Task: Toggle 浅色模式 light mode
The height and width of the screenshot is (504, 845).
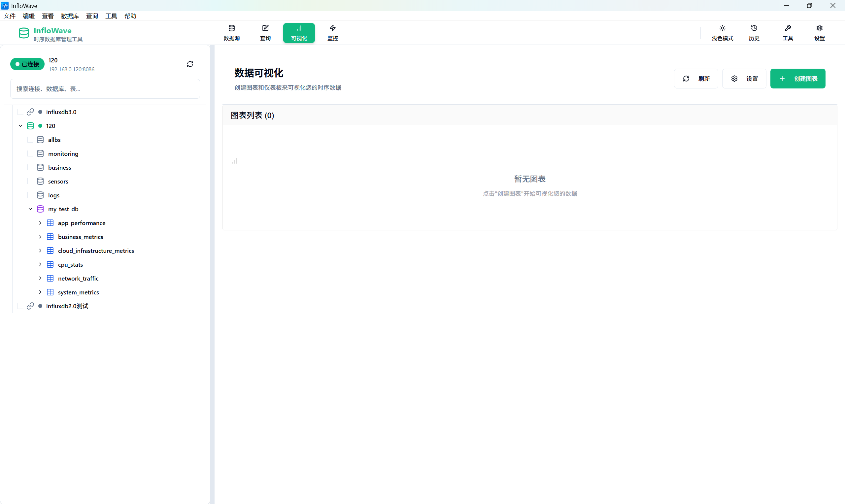Action: tap(723, 33)
